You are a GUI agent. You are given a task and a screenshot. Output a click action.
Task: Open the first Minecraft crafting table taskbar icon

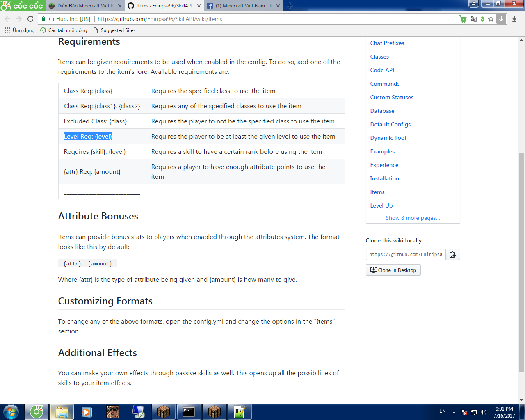pos(164,412)
